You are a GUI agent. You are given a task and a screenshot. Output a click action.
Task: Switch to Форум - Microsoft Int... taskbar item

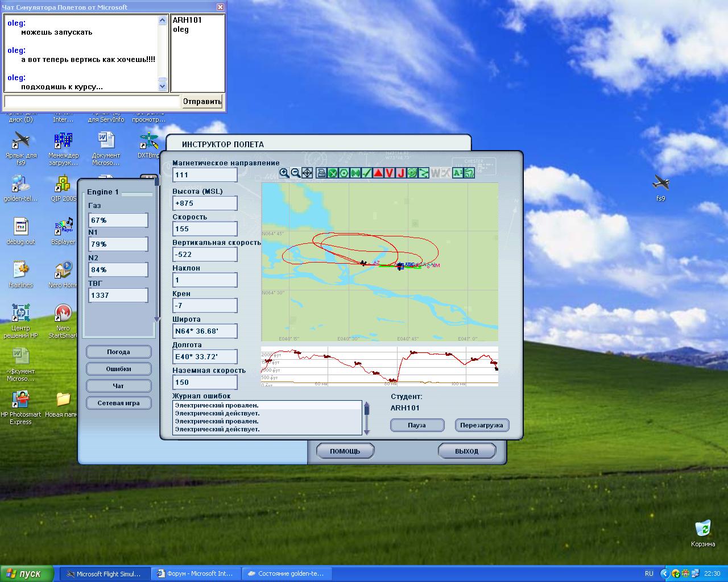196,573
